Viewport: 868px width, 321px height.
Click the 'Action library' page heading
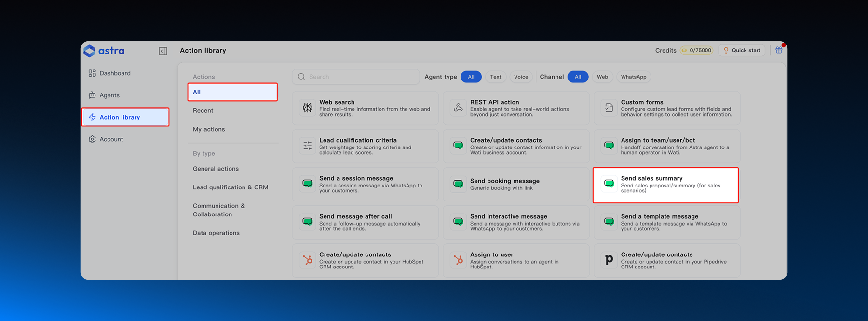(x=203, y=50)
